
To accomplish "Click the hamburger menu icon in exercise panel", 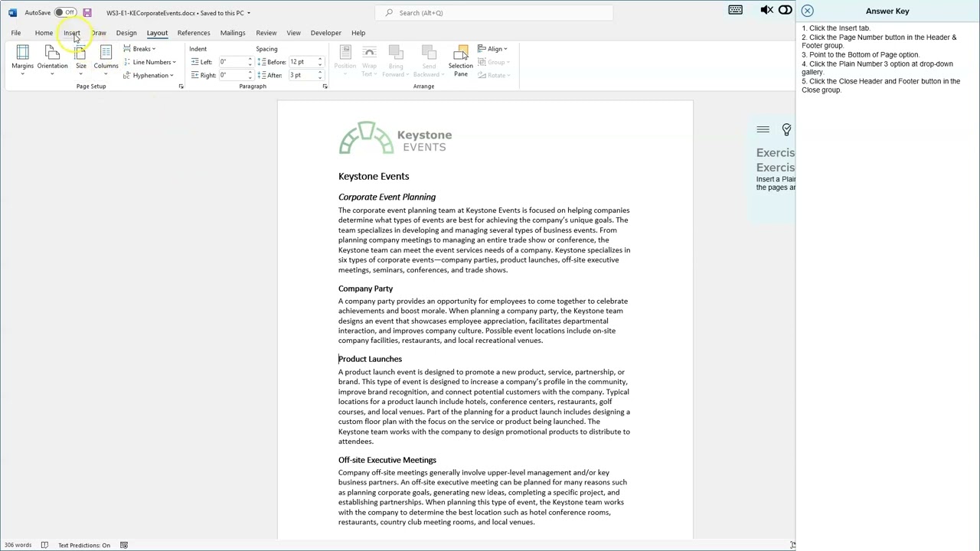I will pyautogui.click(x=763, y=129).
